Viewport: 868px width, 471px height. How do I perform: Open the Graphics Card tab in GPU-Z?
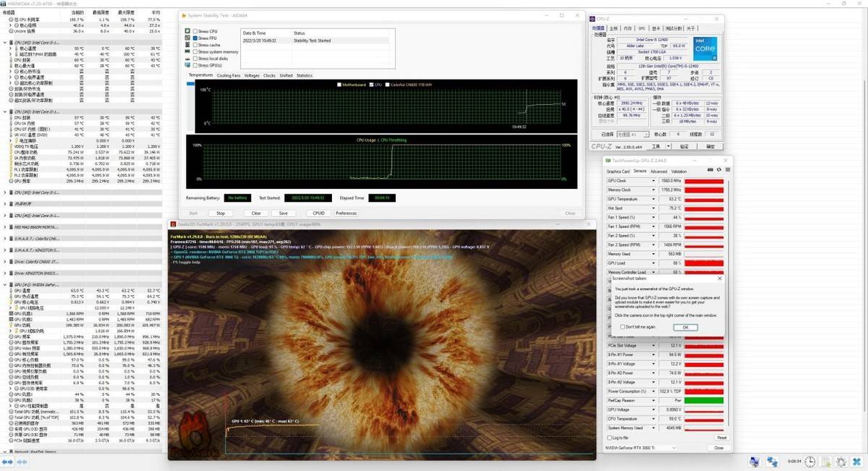pyautogui.click(x=618, y=171)
